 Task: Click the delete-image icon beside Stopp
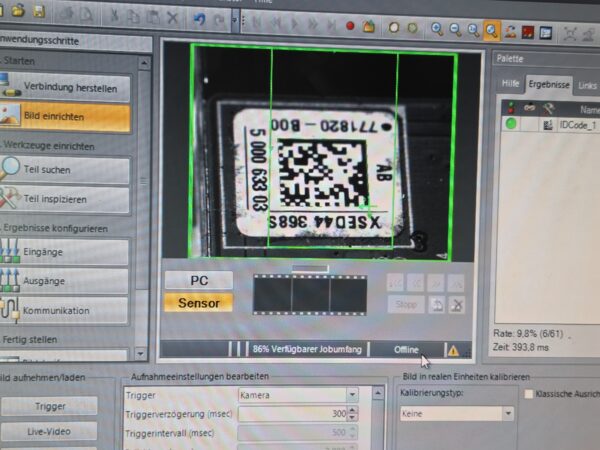point(457,305)
